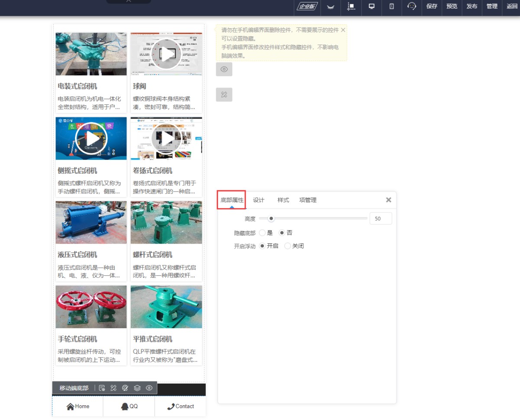Image resolution: width=520 pixels, height=420 pixels.
Task: Switch to the 样式 tab
Action: pyautogui.click(x=283, y=200)
